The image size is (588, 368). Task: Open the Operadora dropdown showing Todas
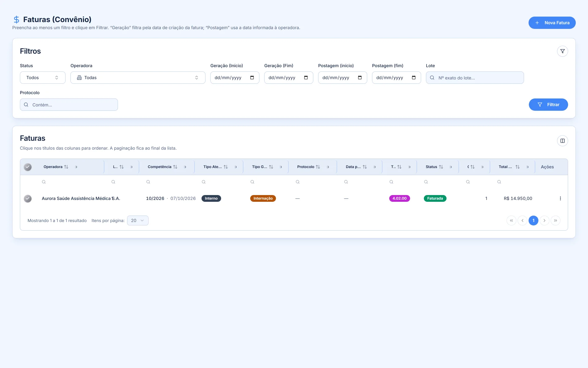pos(138,78)
